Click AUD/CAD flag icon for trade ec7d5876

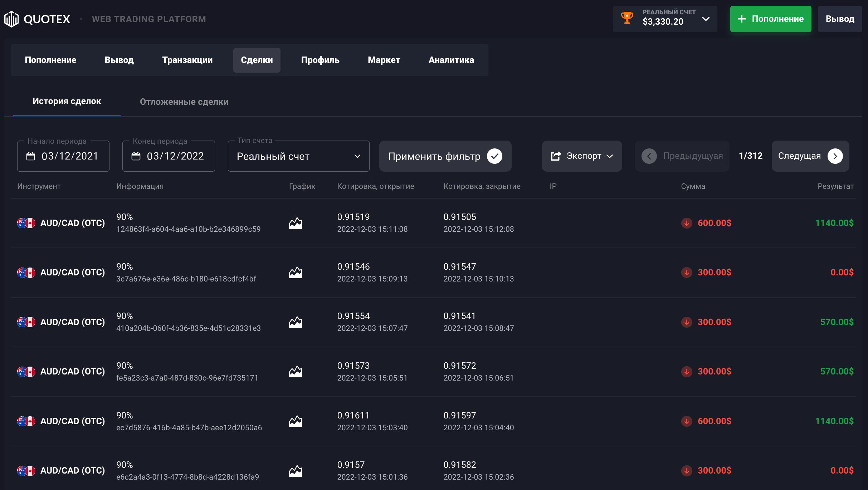tap(26, 421)
